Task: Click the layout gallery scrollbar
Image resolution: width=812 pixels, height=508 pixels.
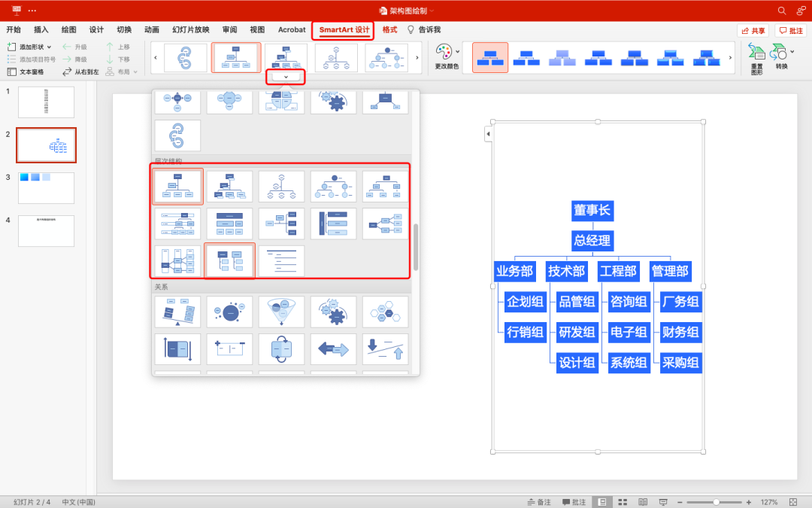Action: tap(415, 248)
